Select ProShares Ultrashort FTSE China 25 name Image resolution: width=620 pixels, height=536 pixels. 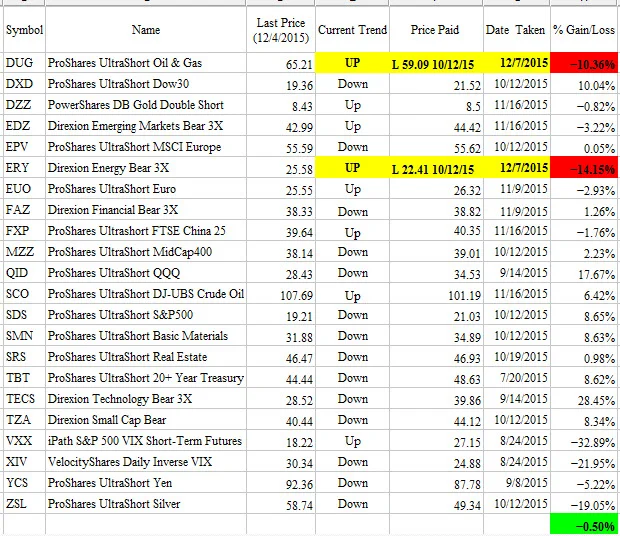pyautogui.click(x=146, y=230)
